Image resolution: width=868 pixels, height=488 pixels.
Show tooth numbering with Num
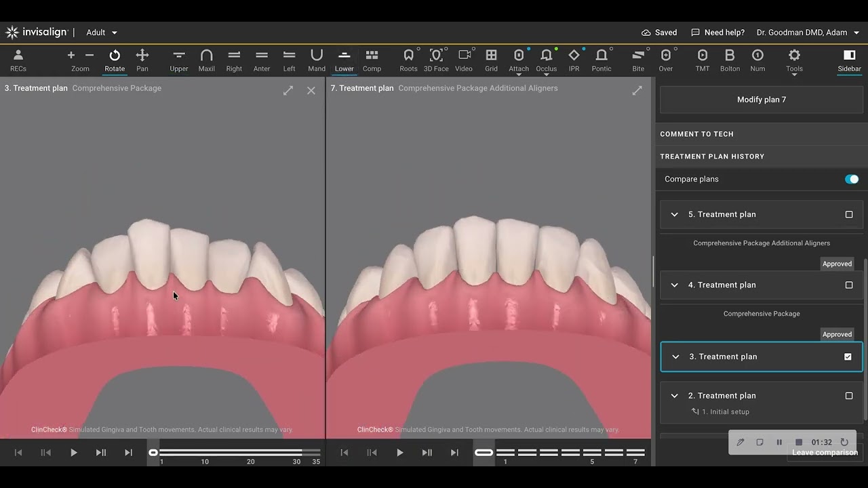click(x=758, y=60)
